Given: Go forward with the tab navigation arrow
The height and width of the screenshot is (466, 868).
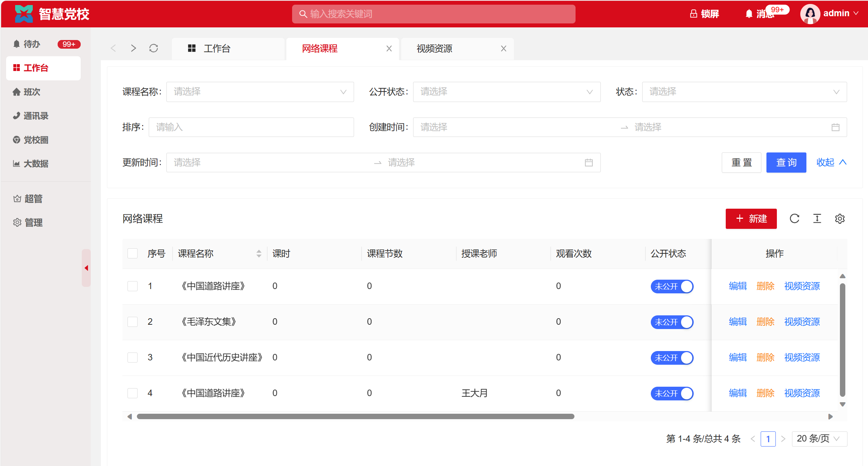Looking at the screenshot, I should [x=134, y=48].
